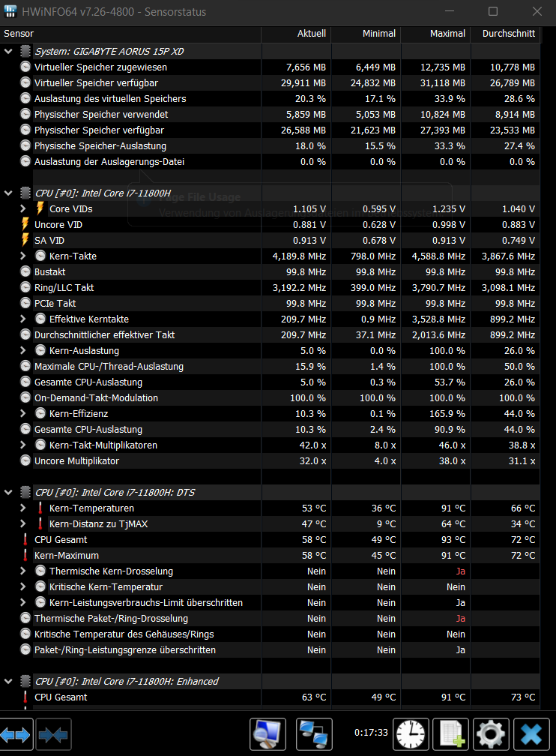556x756 pixels.
Task: Open sensor settings gear icon
Action: (x=491, y=734)
